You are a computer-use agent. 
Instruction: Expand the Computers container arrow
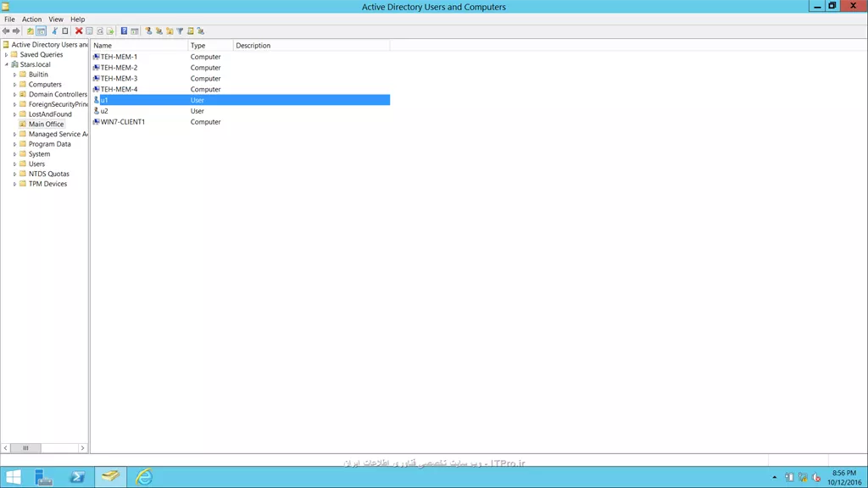[x=15, y=85]
